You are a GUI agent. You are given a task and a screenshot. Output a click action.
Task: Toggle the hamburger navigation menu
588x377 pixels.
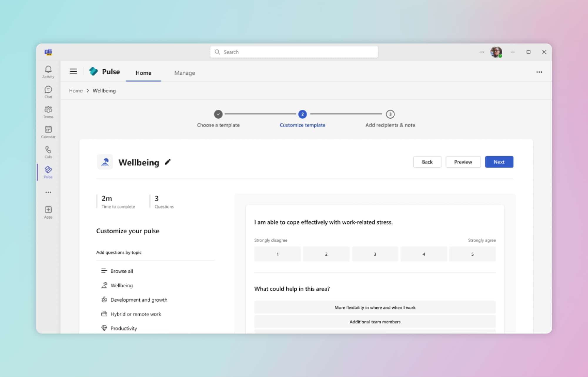(73, 71)
